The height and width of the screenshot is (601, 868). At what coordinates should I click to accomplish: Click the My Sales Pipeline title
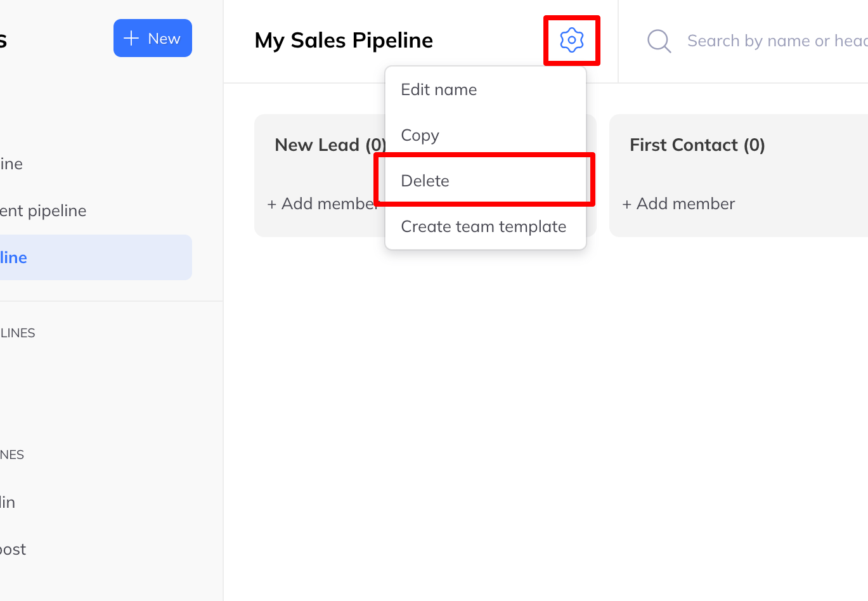pos(344,40)
